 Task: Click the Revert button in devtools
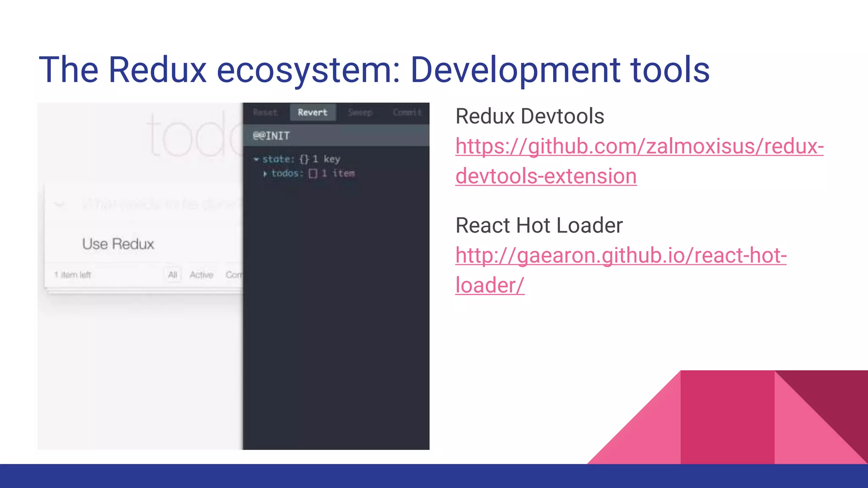[x=312, y=112]
